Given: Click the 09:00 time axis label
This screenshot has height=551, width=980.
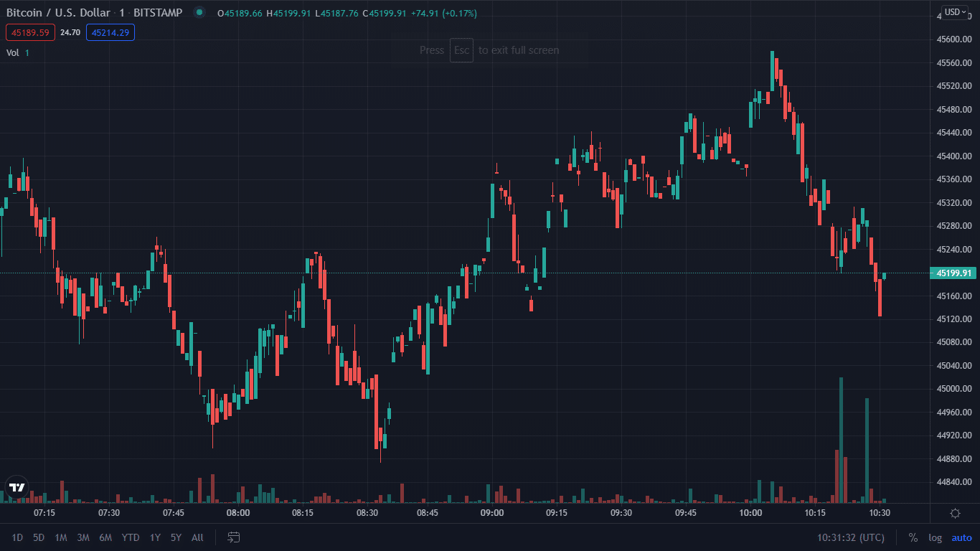Looking at the screenshot, I should [x=492, y=513].
